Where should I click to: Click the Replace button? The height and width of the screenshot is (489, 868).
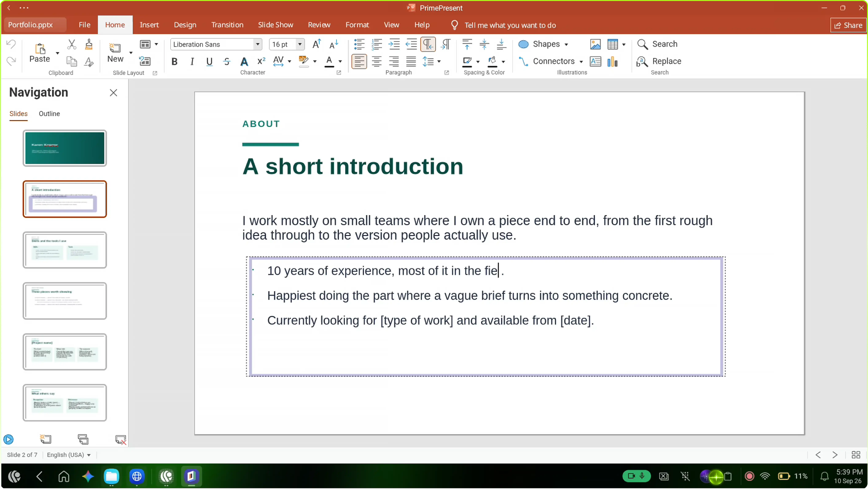[x=659, y=61]
